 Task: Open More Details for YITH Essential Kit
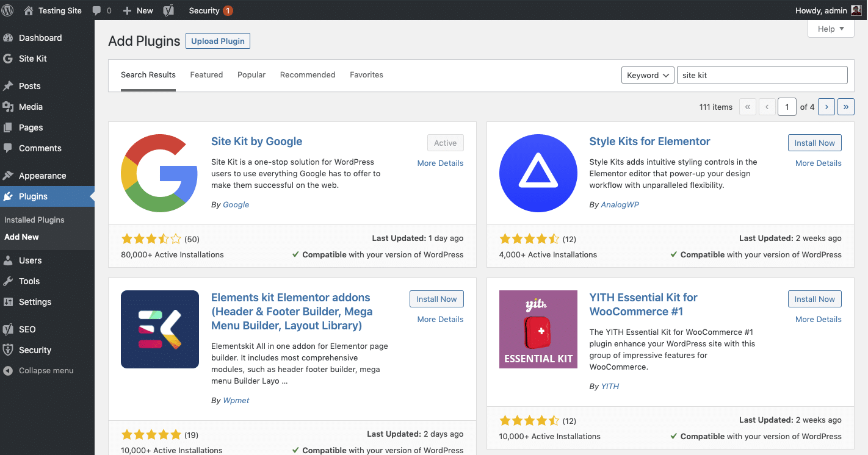click(819, 319)
